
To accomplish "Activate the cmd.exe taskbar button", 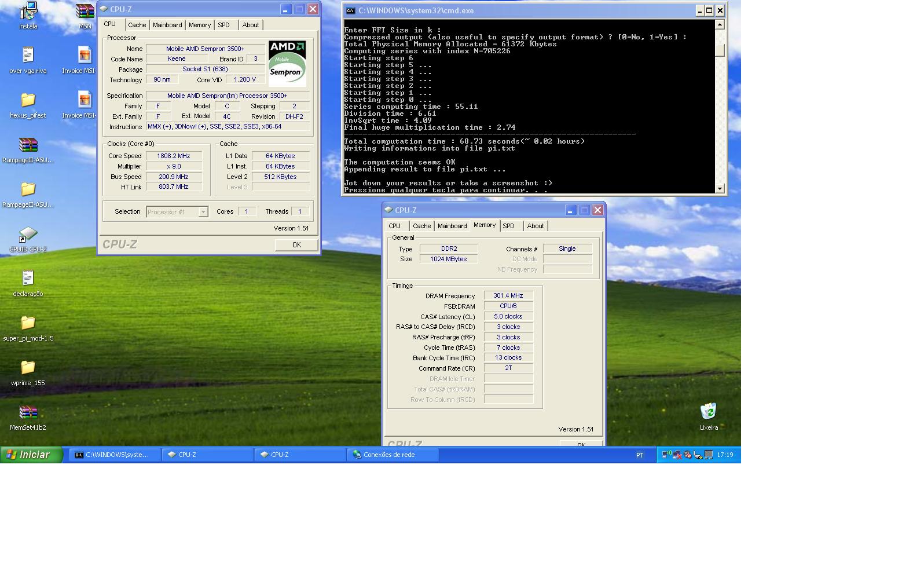I will coord(115,455).
